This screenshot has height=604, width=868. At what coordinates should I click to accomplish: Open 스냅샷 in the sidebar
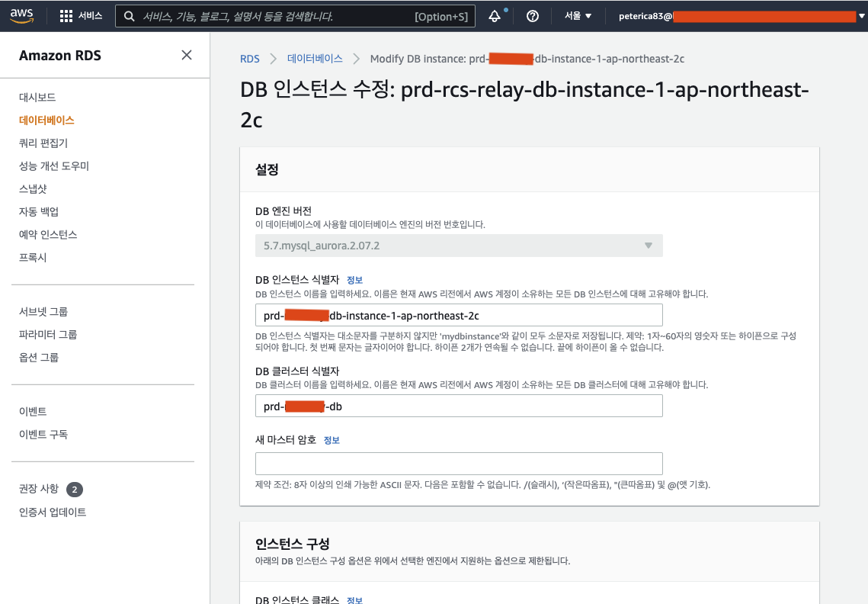coord(33,188)
